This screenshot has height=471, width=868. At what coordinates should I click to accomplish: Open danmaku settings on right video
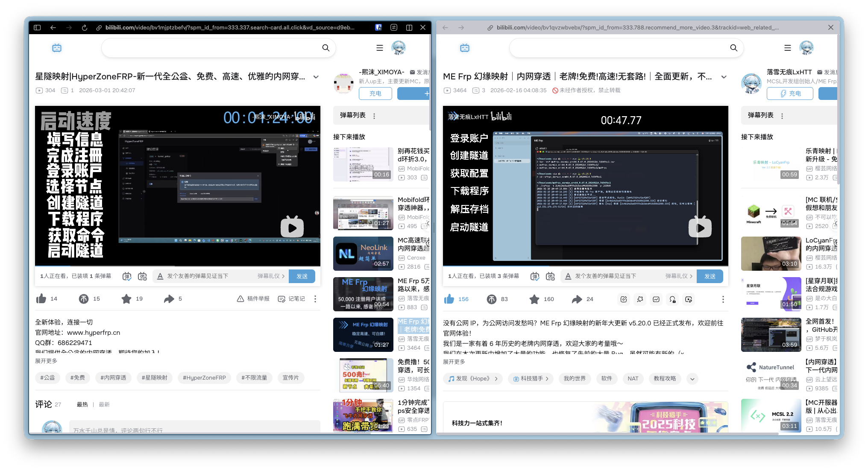[551, 276]
